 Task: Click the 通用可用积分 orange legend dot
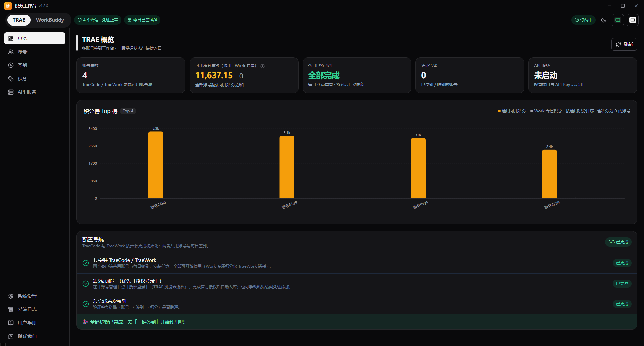tap(499, 111)
